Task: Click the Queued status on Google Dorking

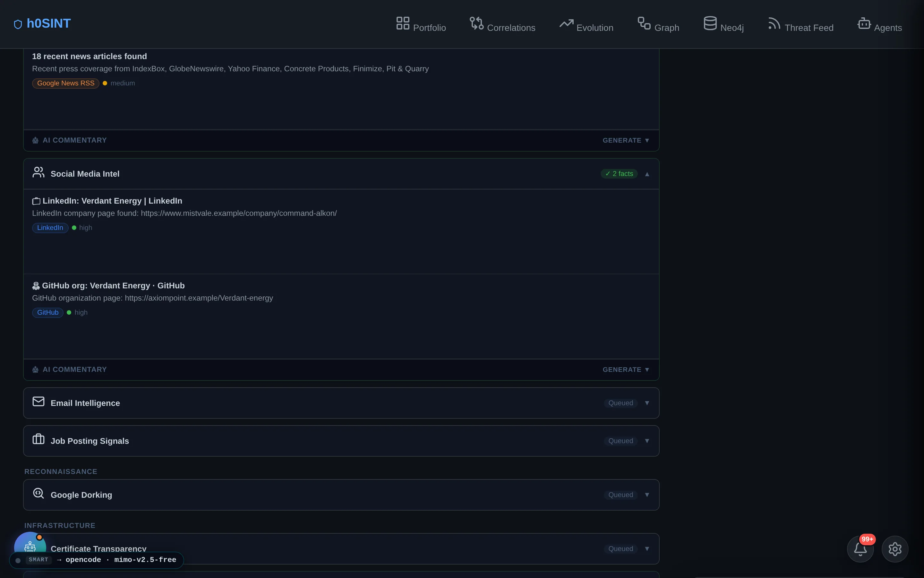Action: (x=620, y=495)
